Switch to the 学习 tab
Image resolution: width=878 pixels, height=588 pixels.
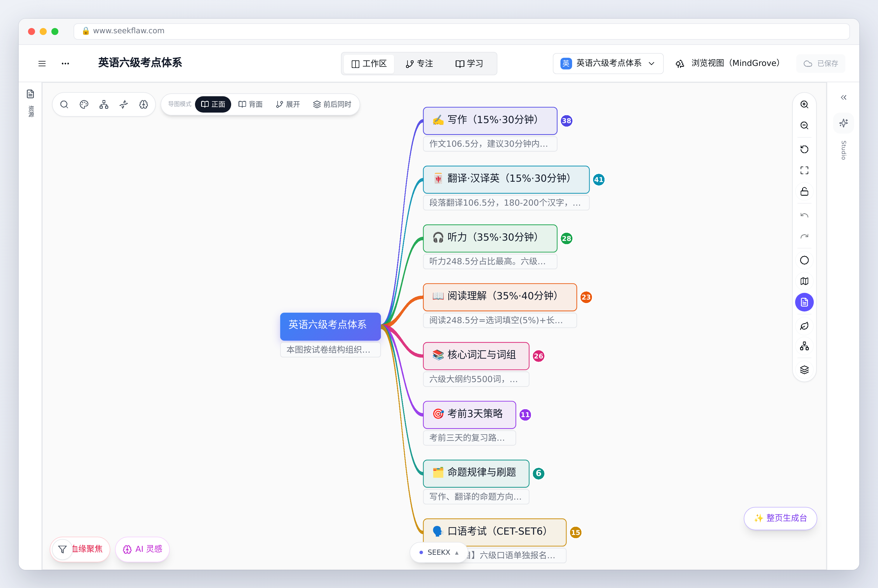point(469,64)
